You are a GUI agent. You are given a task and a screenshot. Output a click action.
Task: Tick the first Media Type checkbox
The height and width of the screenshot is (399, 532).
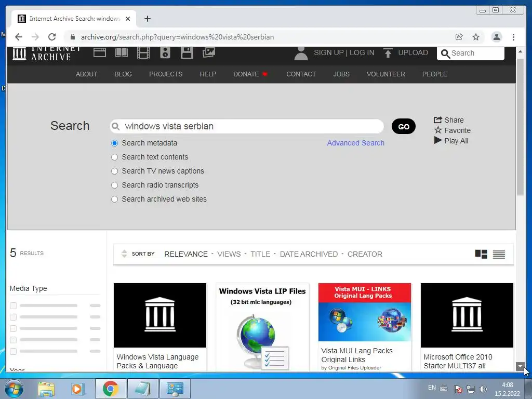13,305
